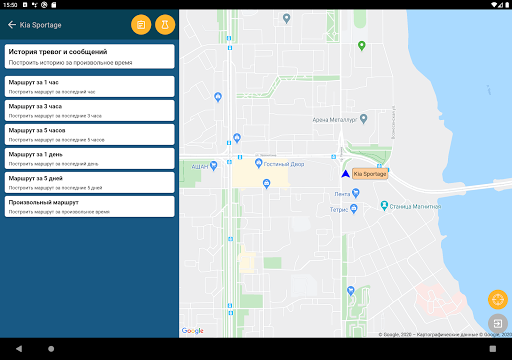Image resolution: width=512 pixels, height=360 pixels.
Task: Select Маршрут за 3 часа
Action: [90, 111]
